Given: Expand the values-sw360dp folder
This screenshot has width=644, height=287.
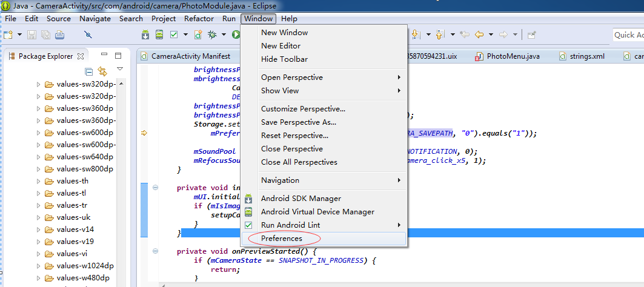Looking at the screenshot, I should click(x=39, y=109).
